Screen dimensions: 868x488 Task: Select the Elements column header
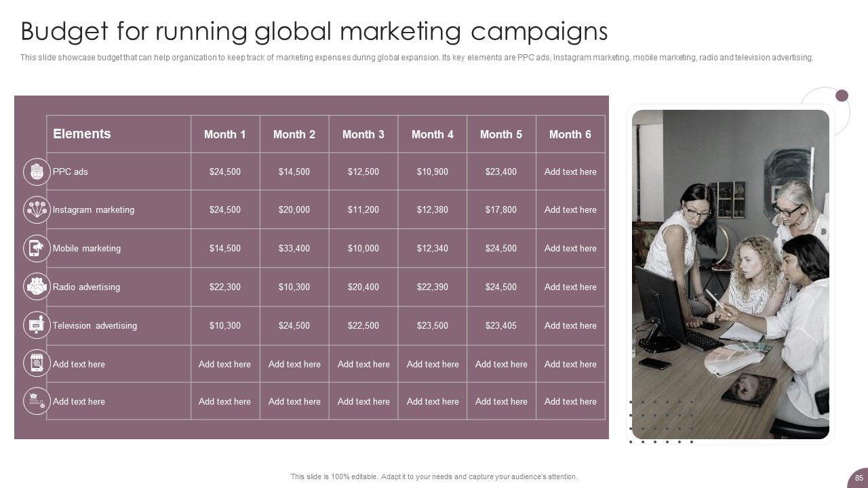click(82, 134)
